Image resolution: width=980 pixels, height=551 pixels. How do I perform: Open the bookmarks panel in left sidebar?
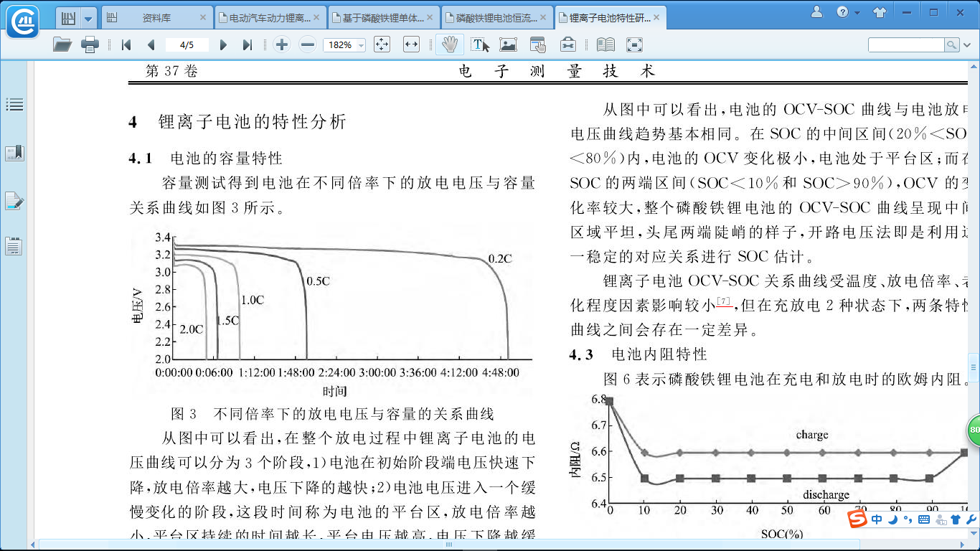(x=14, y=153)
